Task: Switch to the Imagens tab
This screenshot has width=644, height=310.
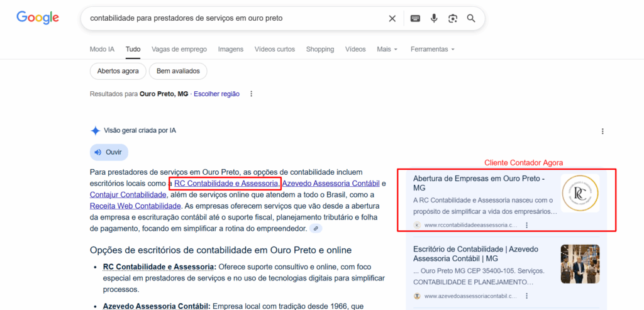Action: coord(230,49)
